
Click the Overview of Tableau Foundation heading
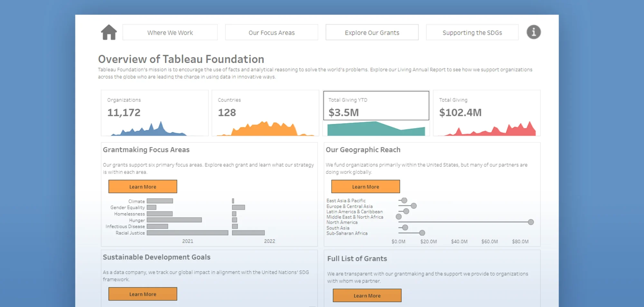pos(181,59)
